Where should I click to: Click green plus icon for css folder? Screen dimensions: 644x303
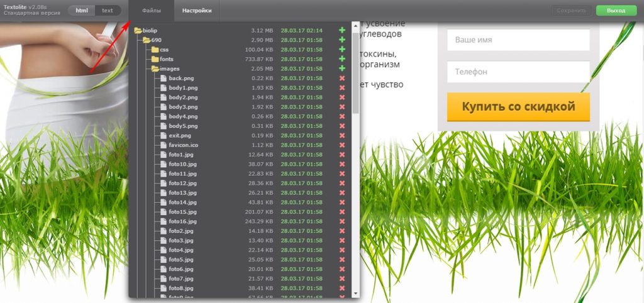coord(341,49)
